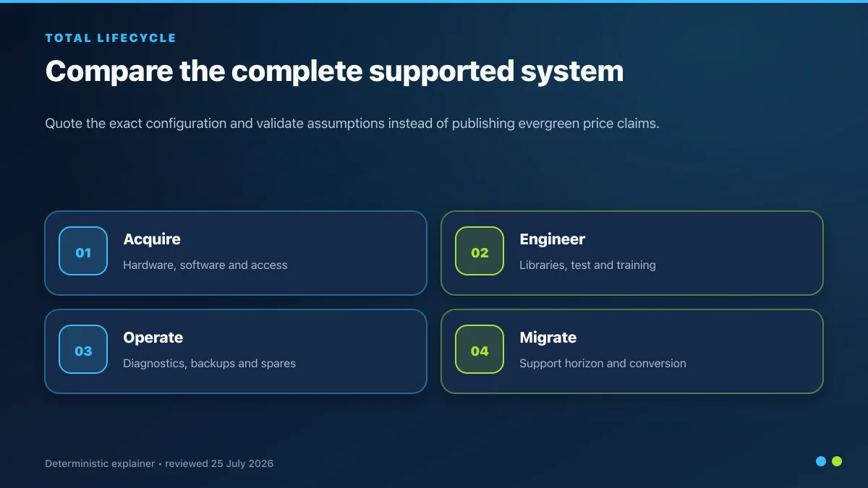868x488 pixels.
Task: Click the TOTAL LIFECYCLE label
Action: [x=111, y=38]
